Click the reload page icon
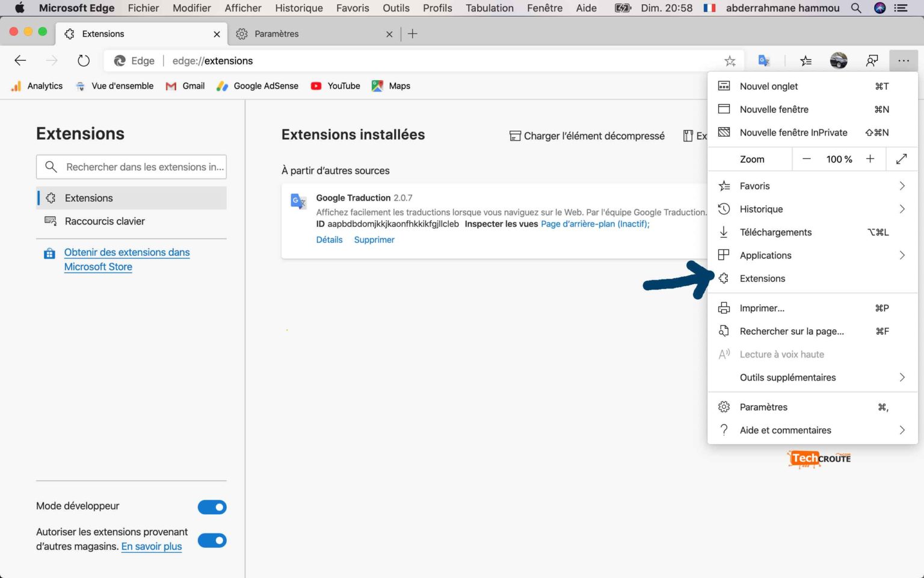This screenshot has height=578, width=924. pos(83,60)
